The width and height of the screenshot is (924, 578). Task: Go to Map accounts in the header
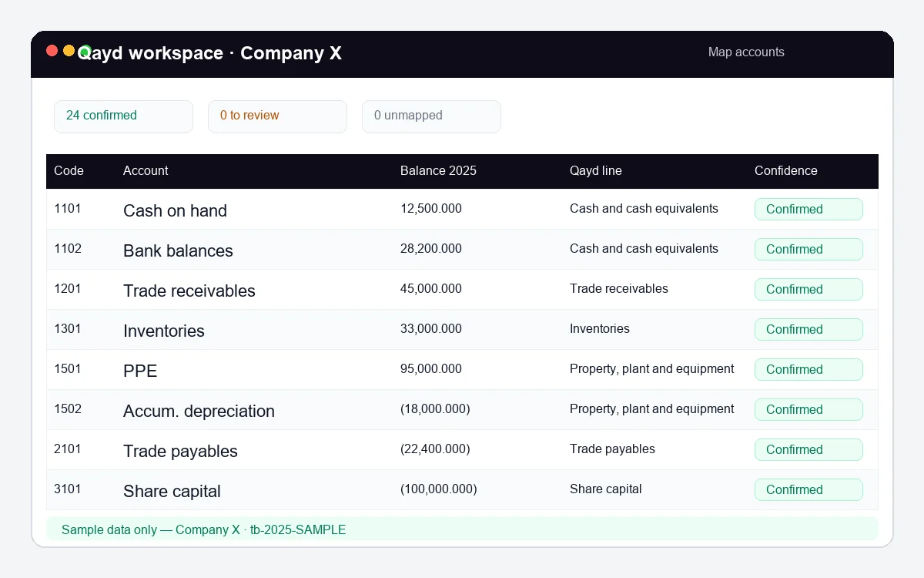pyautogui.click(x=746, y=52)
